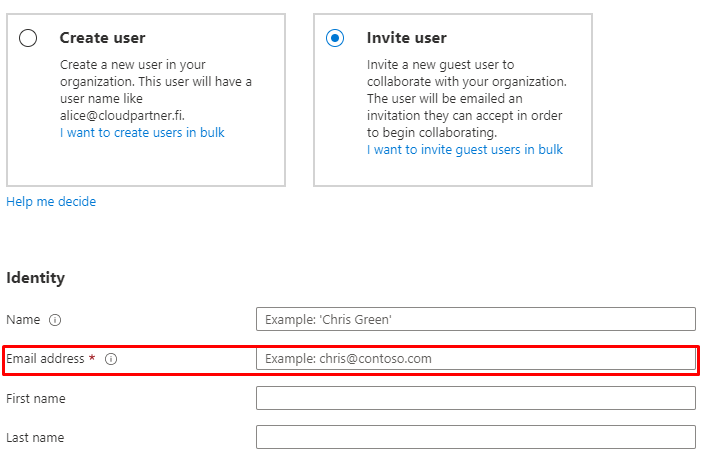This screenshot has height=469, width=707.
Task: Click the info icon beside Email address
Action: click(111, 359)
